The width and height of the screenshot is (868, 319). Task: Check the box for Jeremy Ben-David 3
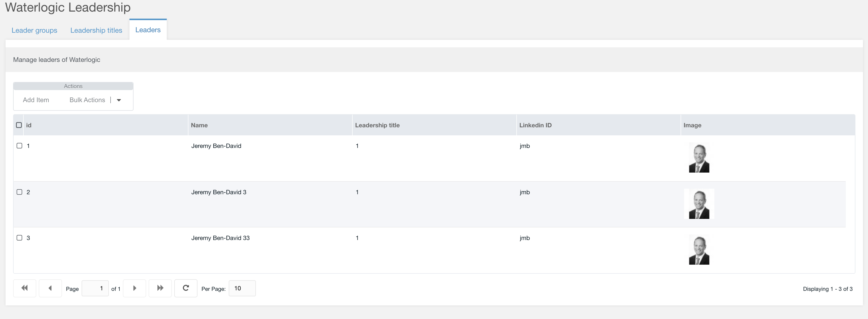20,192
